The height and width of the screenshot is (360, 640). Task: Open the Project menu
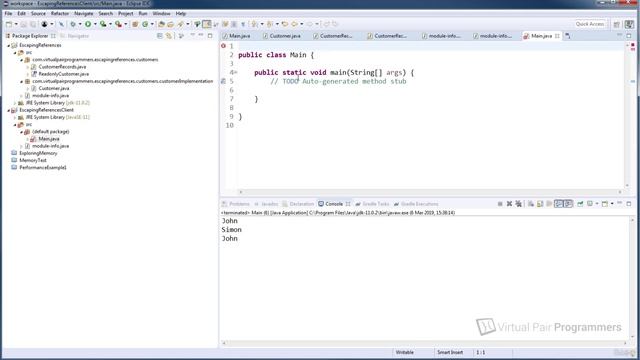[125, 13]
